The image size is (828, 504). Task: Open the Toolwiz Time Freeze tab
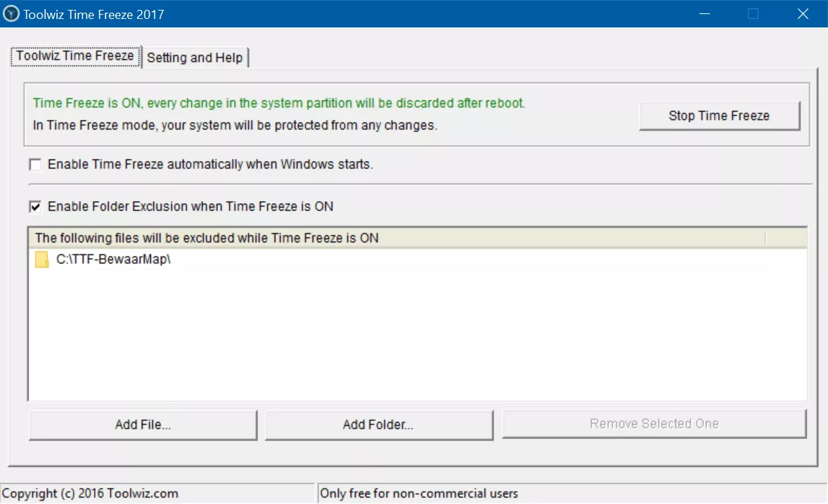pos(75,56)
